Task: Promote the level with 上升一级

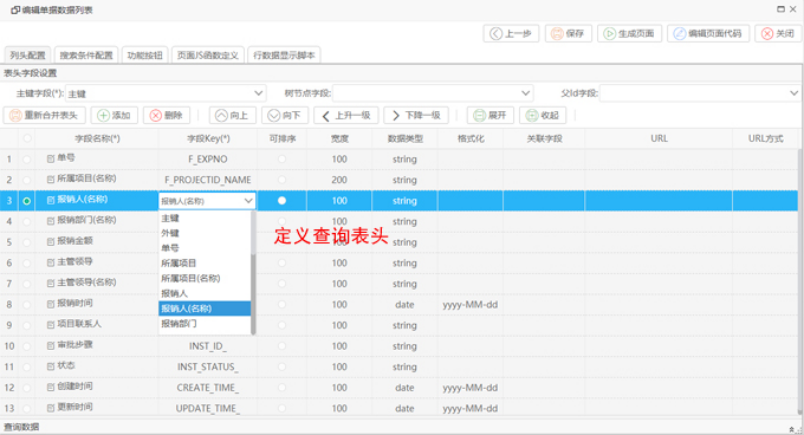Action: click(346, 115)
